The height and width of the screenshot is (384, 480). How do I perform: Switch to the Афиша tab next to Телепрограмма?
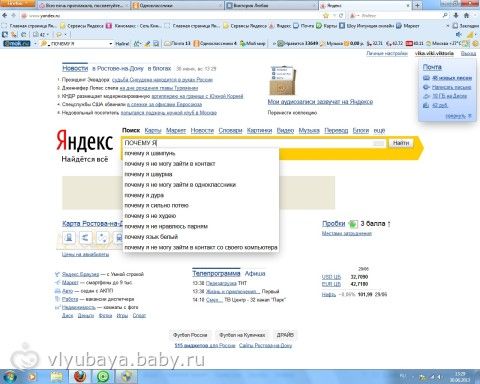click(255, 274)
